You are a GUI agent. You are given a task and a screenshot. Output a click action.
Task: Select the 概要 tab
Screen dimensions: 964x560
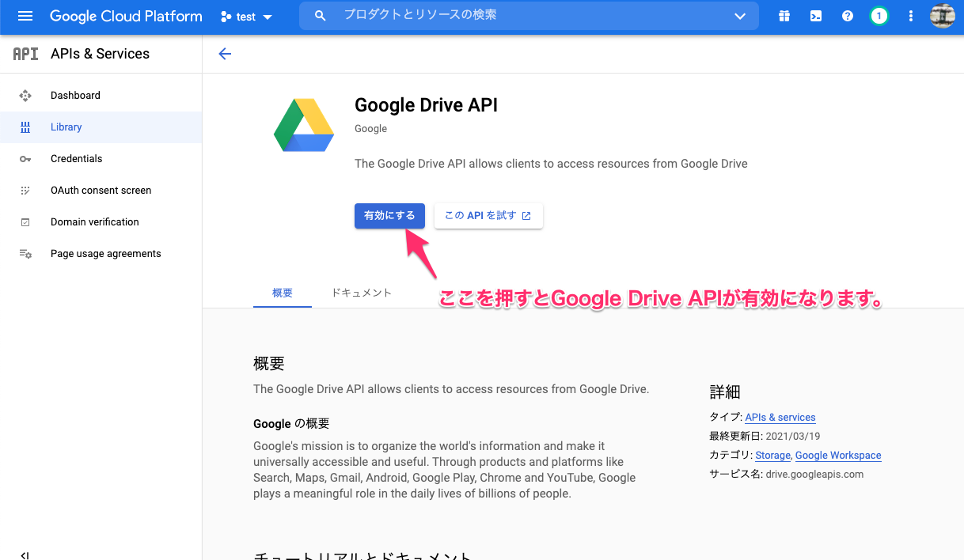coord(282,292)
